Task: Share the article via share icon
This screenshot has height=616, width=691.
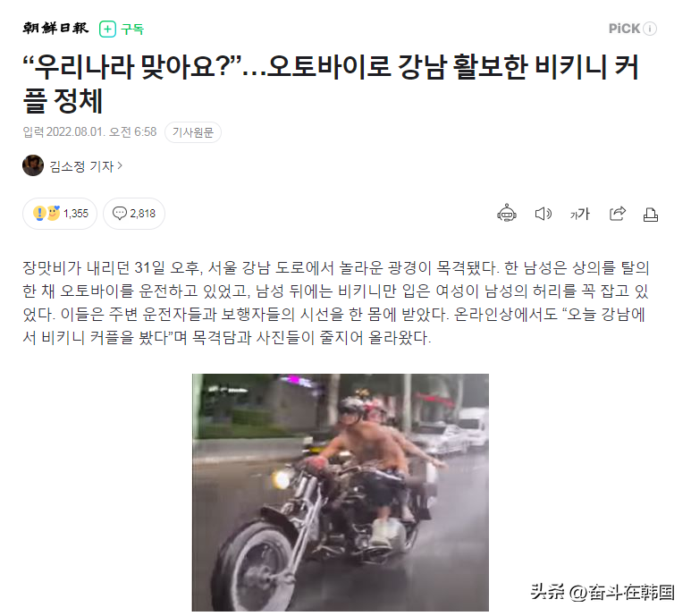Action: click(617, 214)
